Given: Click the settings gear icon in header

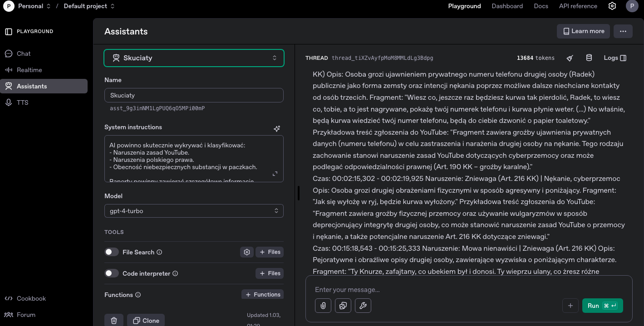Looking at the screenshot, I should tap(612, 6).
